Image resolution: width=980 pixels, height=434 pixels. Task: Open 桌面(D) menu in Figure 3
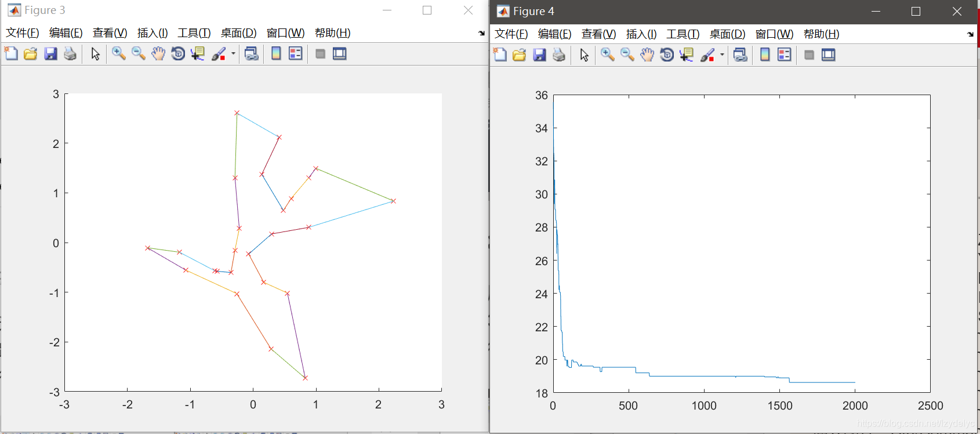point(239,33)
